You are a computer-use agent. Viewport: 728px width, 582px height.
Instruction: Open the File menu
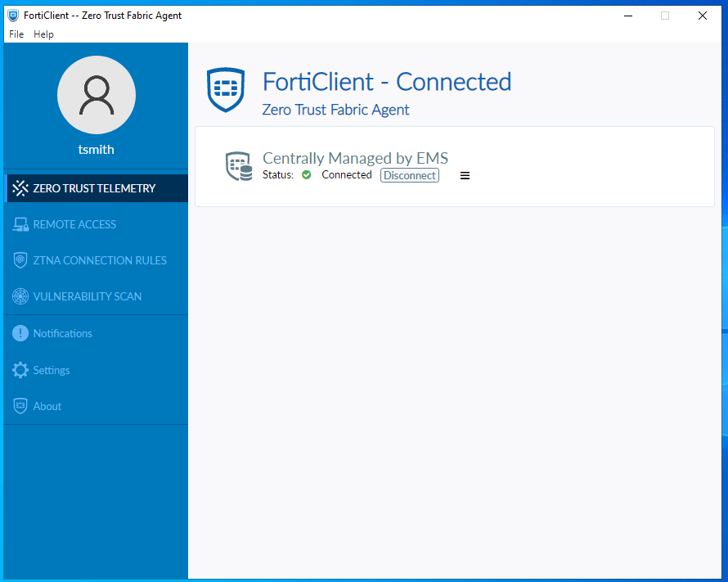tap(16, 34)
